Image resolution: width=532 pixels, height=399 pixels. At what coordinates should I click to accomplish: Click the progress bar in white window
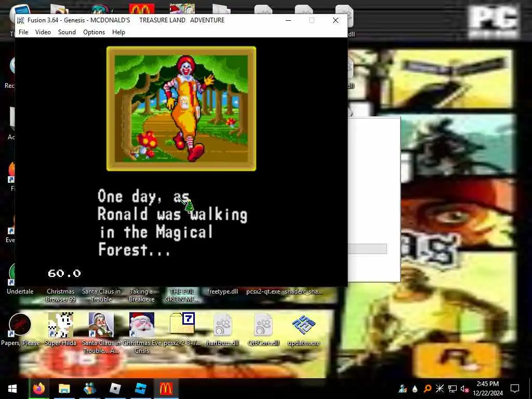(367, 249)
